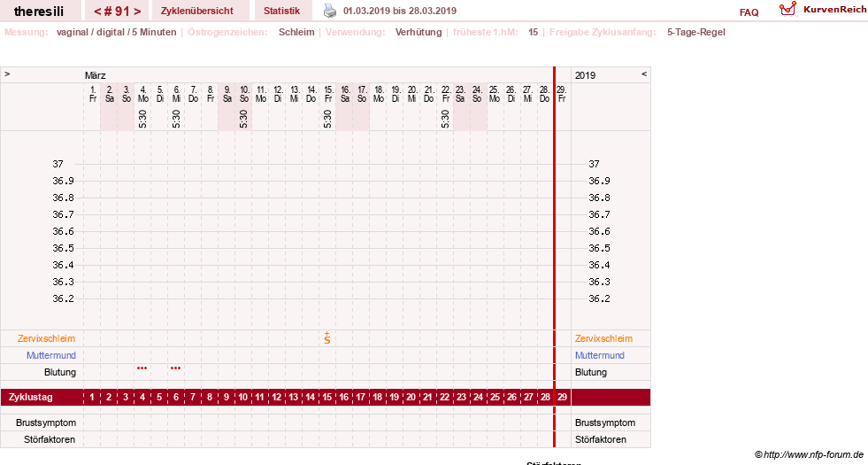Select cycle day 10 in Zyklustag row
Image resolution: width=868 pixels, height=465 pixels.
pos(243,397)
